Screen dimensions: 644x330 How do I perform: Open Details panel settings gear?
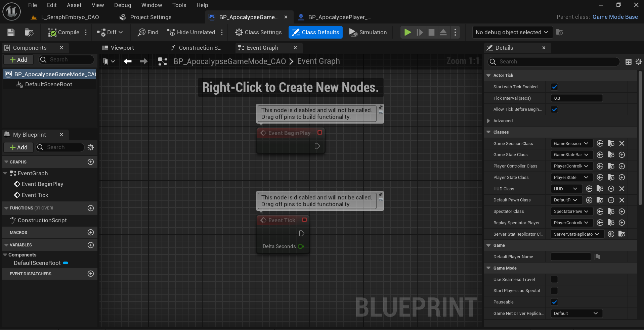click(x=639, y=61)
